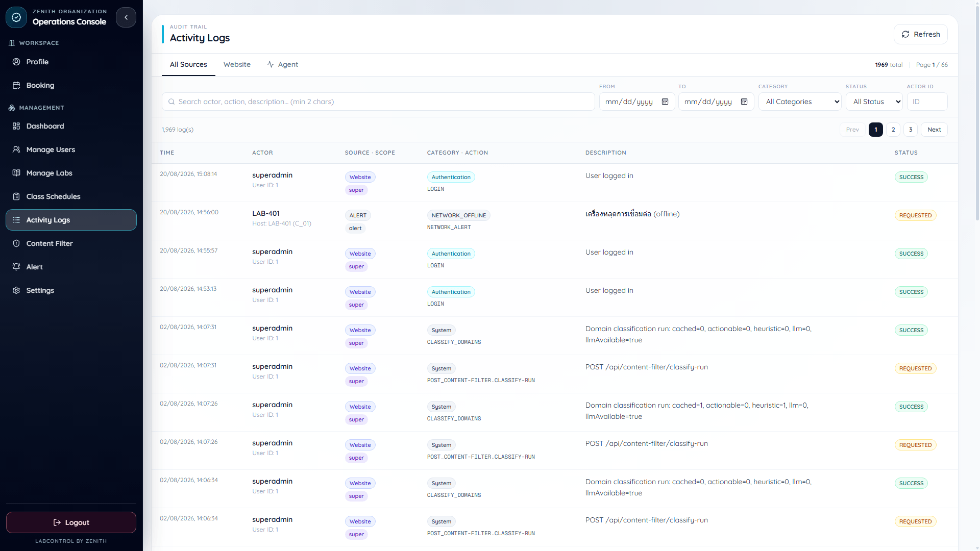Click the Actor ID input field
Image resolution: width=980 pixels, height=551 pixels.
[x=927, y=102]
